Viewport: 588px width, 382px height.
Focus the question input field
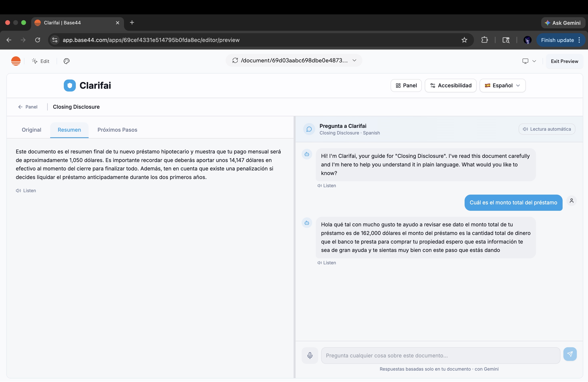coord(440,355)
